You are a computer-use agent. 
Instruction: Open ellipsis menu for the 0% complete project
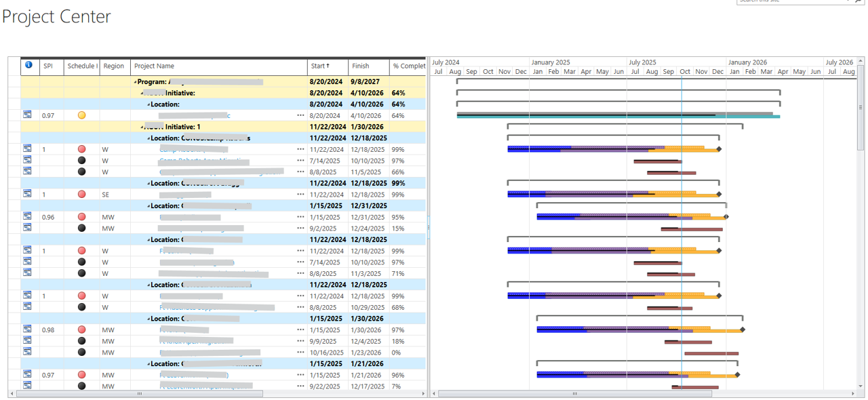click(x=300, y=353)
